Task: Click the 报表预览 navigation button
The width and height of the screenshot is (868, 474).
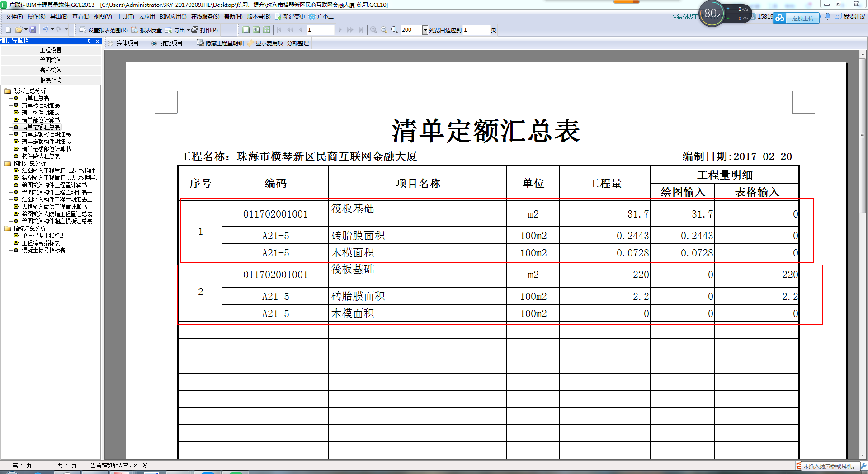Action: point(51,80)
